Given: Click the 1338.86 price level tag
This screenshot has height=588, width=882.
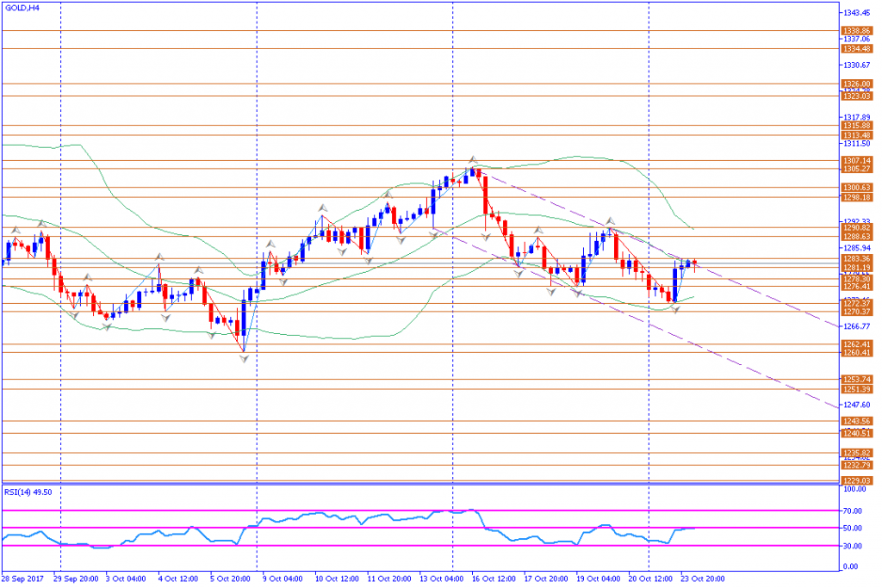Looking at the screenshot, I should tap(857, 31).
